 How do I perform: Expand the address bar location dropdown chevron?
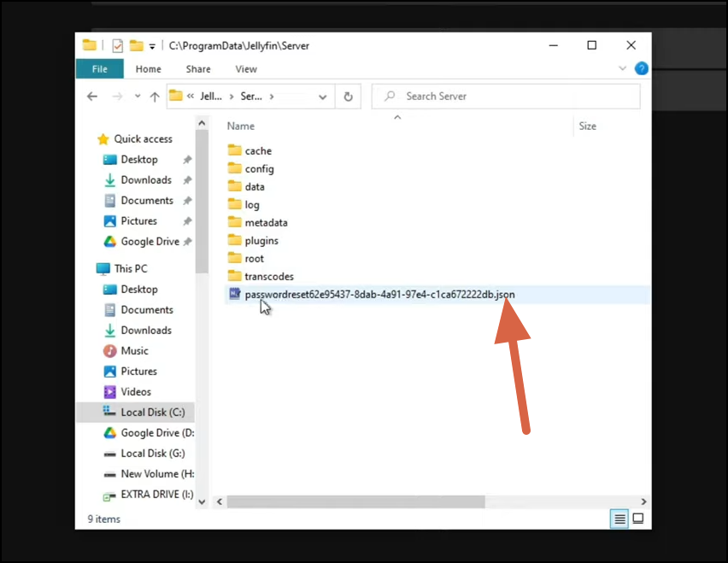(x=322, y=96)
